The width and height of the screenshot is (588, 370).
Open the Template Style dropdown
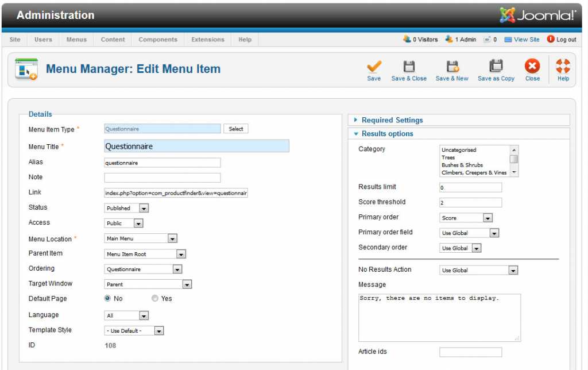click(x=134, y=330)
